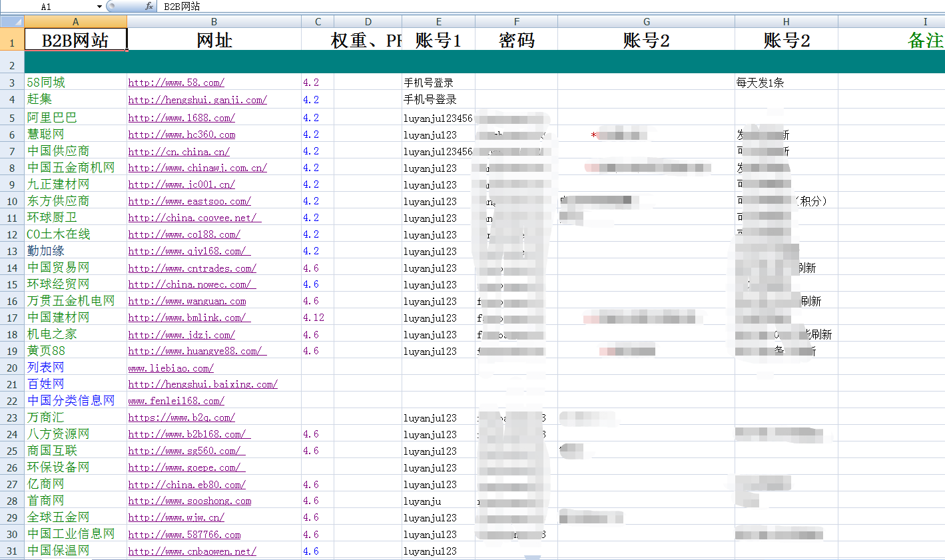Open the https://www.b2q.com/ hyperlink
The image size is (945, 560).
[x=177, y=418]
